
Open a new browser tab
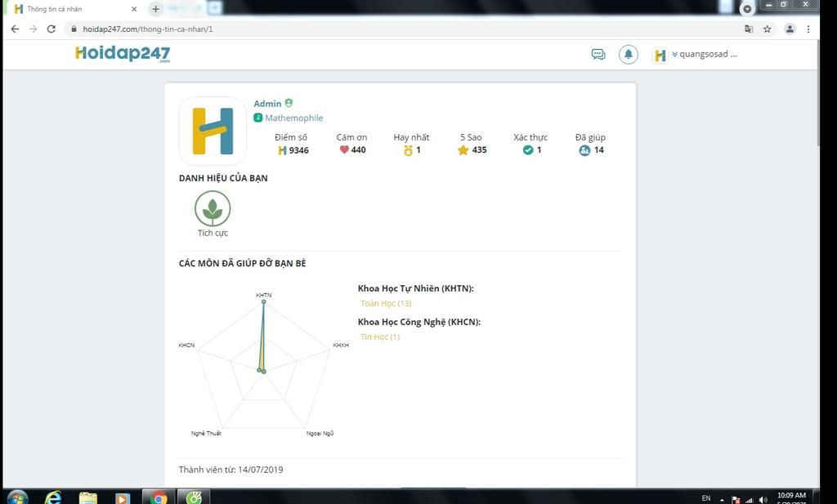155,9
